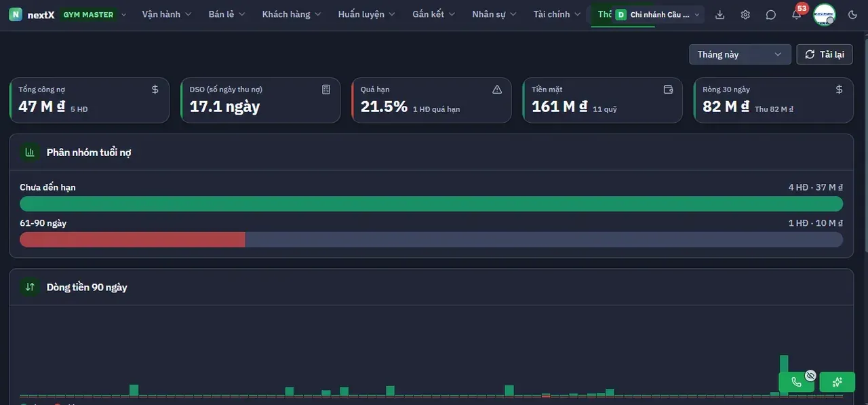This screenshot has height=405, width=868.
Task: Click the '1 HĐ · 10 M đ' value
Action: click(815, 223)
